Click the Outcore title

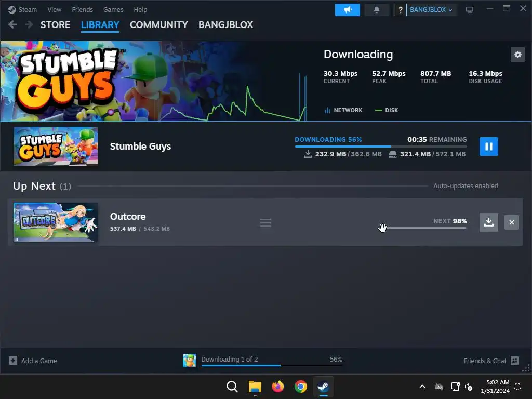(x=128, y=217)
